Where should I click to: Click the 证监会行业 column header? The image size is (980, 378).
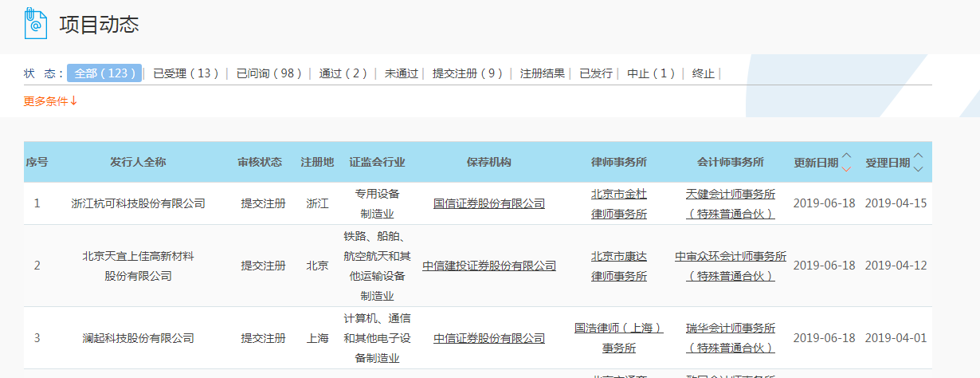377,162
